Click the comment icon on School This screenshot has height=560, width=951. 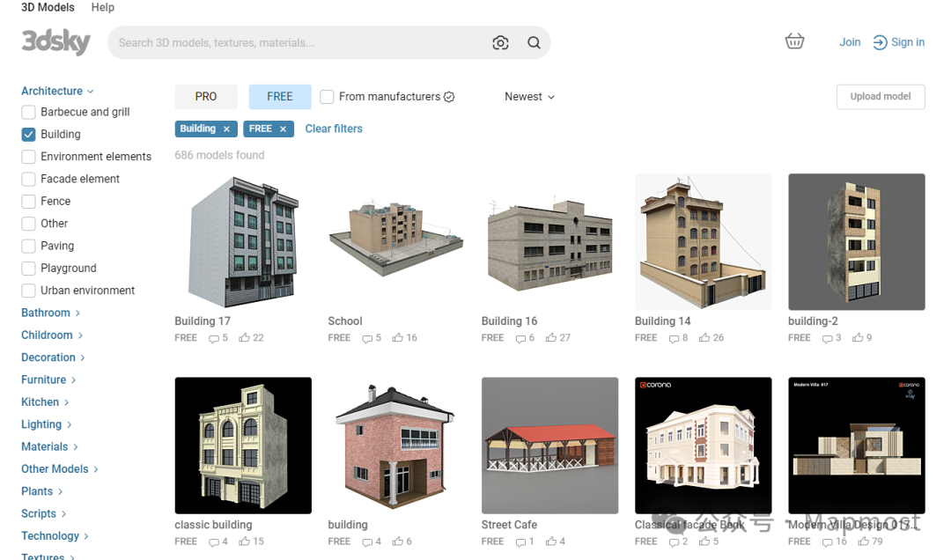tap(367, 338)
